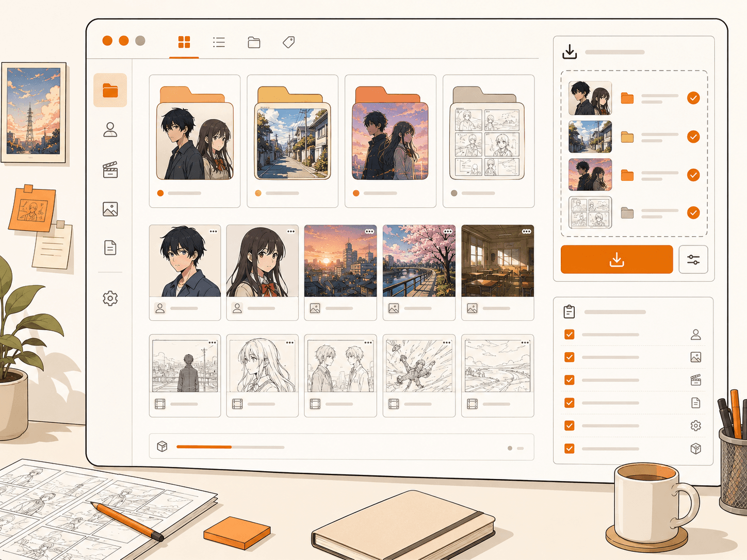Select the cherry blossom river background card
This screenshot has width=747, height=560.
tap(419, 272)
